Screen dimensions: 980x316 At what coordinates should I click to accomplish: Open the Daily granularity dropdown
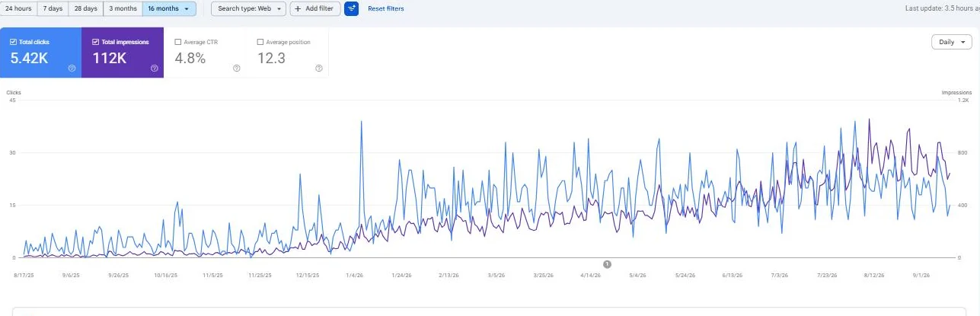click(951, 42)
